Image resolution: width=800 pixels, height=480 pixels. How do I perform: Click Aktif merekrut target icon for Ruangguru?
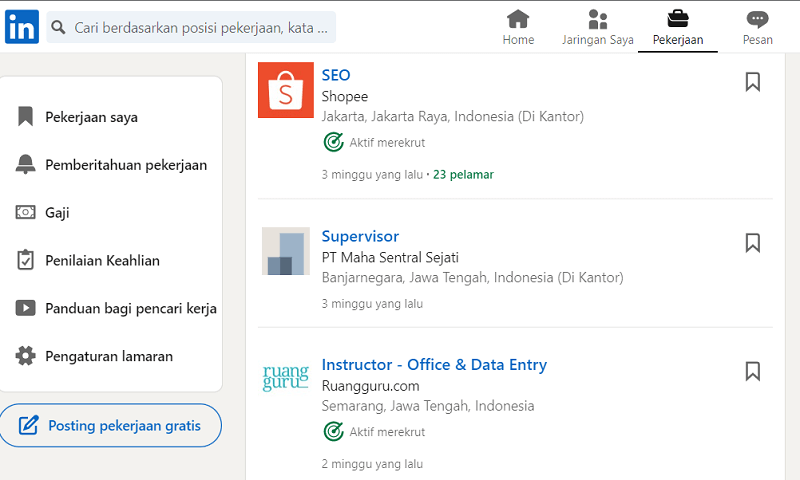(333, 432)
